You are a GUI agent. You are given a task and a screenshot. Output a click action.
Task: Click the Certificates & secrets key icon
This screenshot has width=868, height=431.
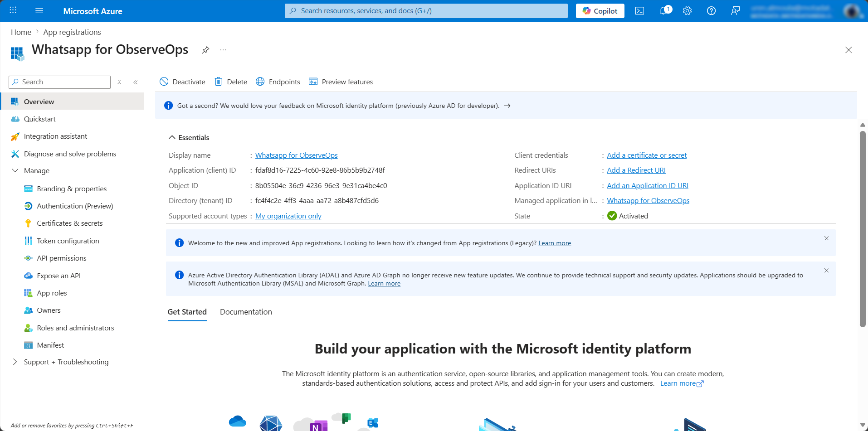click(28, 223)
